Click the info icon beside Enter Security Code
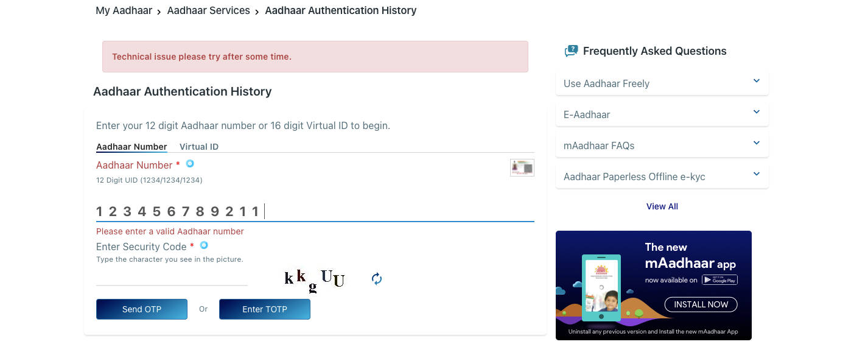This screenshot has height=350, width=868. pyautogui.click(x=204, y=245)
